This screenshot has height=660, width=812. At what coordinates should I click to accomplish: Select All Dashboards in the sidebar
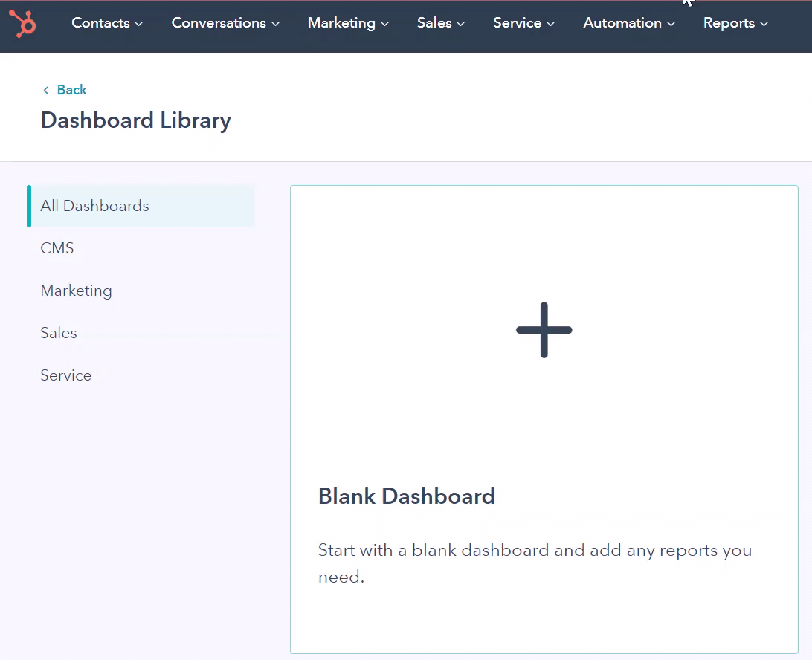94,206
